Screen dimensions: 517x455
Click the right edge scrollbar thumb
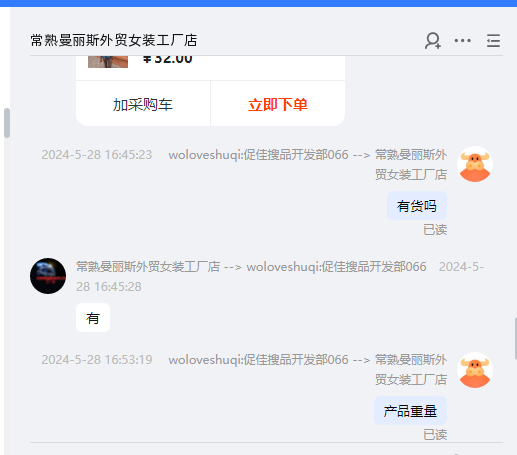tap(515, 339)
